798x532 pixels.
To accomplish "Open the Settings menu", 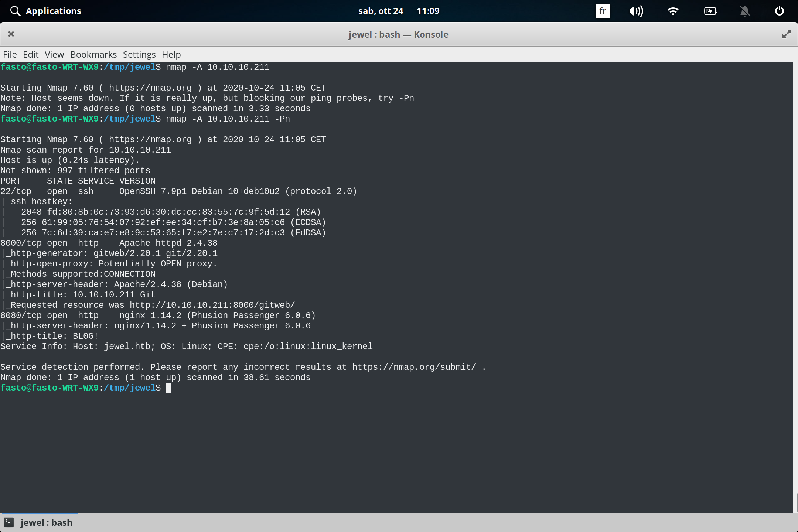I will coord(139,54).
